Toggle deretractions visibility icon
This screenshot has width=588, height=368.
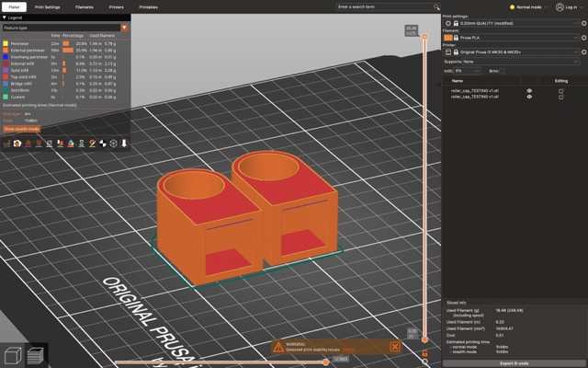[x=39, y=144]
